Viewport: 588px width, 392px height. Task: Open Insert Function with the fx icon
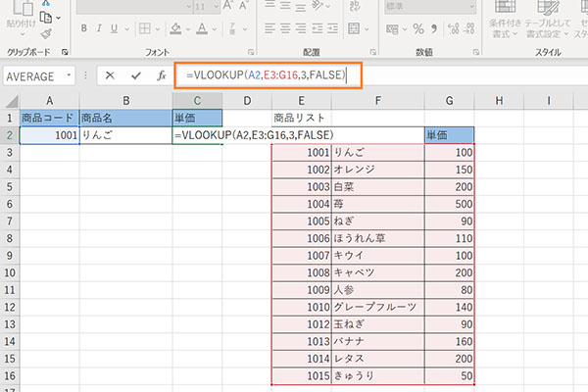click(x=159, y=74)
